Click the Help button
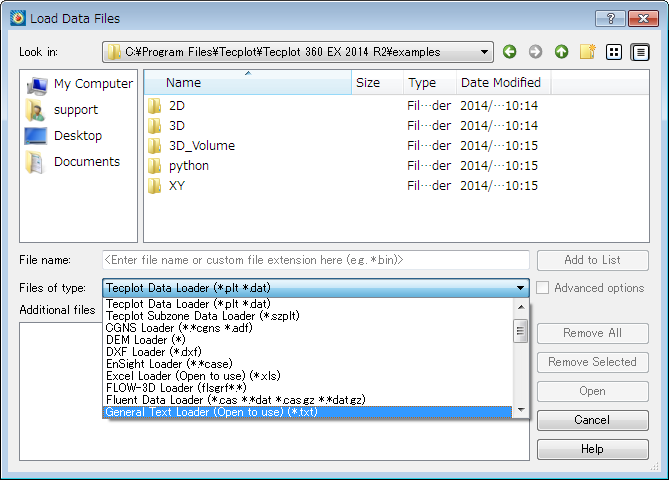 point(593,449)
